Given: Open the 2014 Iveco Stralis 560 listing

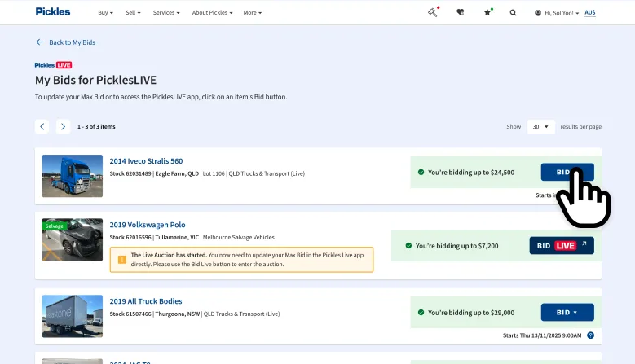Looking at the screenshot, I should [146, 161].
